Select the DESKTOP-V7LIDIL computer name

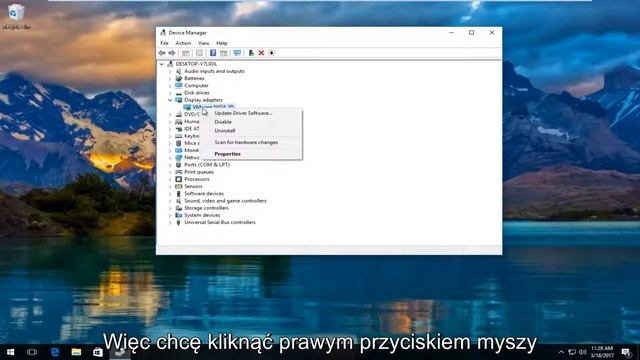coord(196,64)
